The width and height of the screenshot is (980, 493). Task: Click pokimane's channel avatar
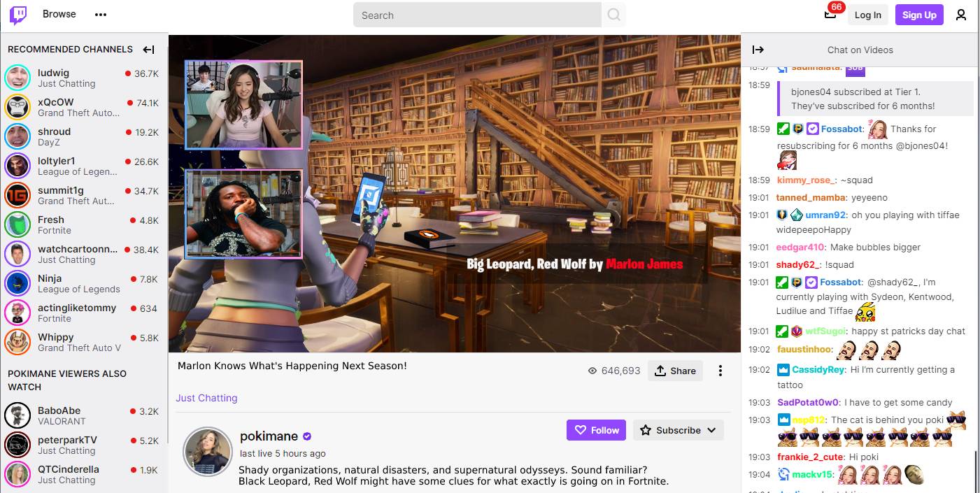click(207, 451)
